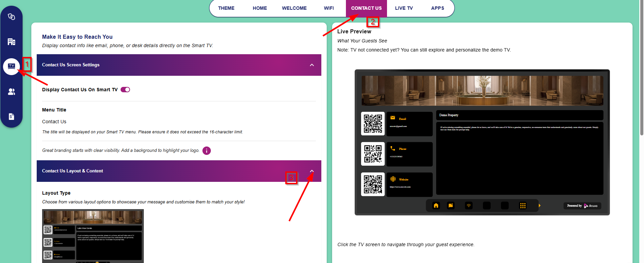Toggle Display Contact Us On Smart TV

[125, 90]
